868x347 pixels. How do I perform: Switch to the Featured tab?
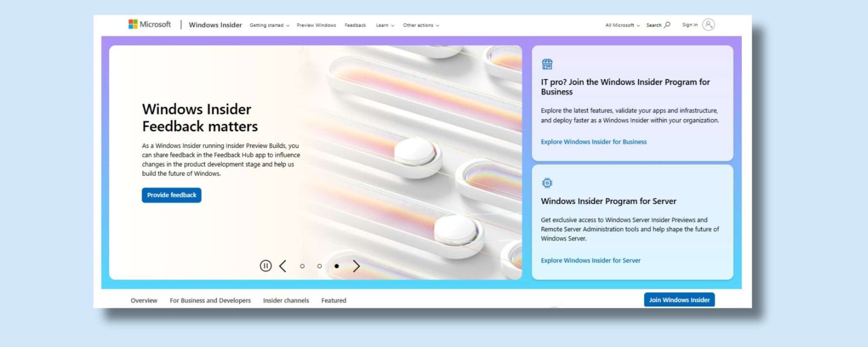click(334, 300)
